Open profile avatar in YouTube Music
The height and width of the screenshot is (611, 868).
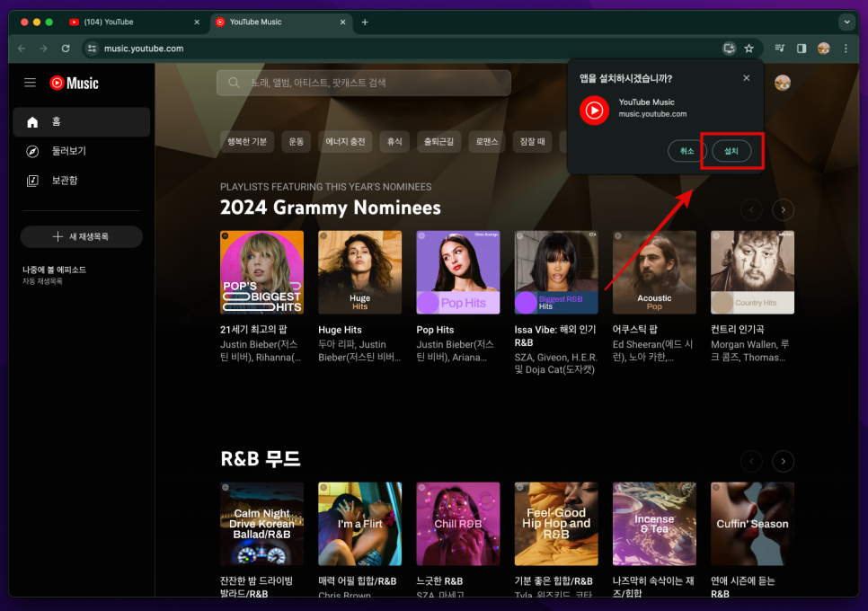(783, 83)
